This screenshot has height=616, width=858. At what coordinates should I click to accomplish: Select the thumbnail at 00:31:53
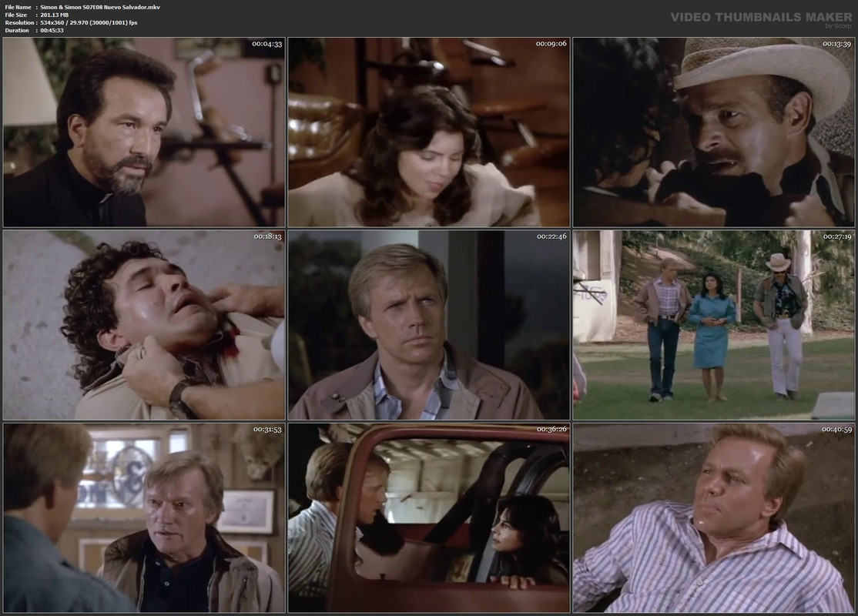click(x=144, y=517)
